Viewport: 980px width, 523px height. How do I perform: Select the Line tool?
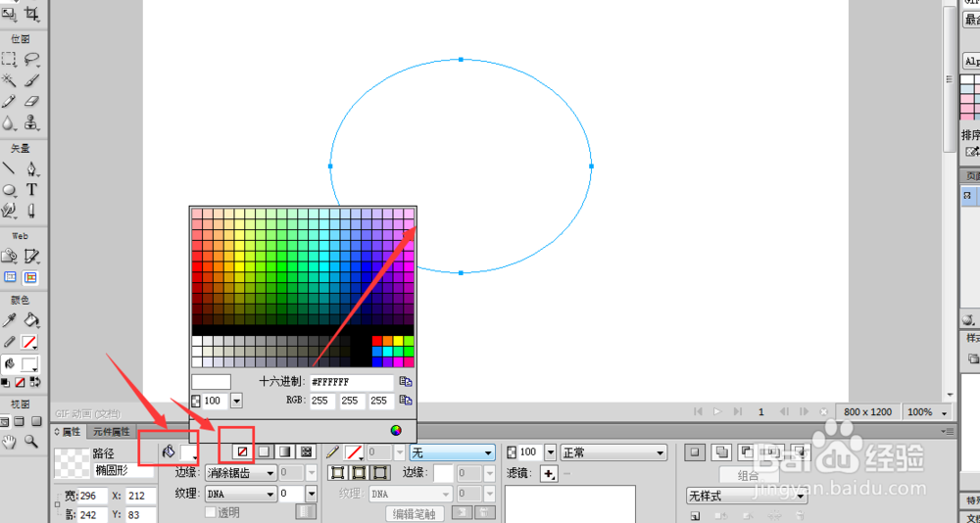point(9,168)
